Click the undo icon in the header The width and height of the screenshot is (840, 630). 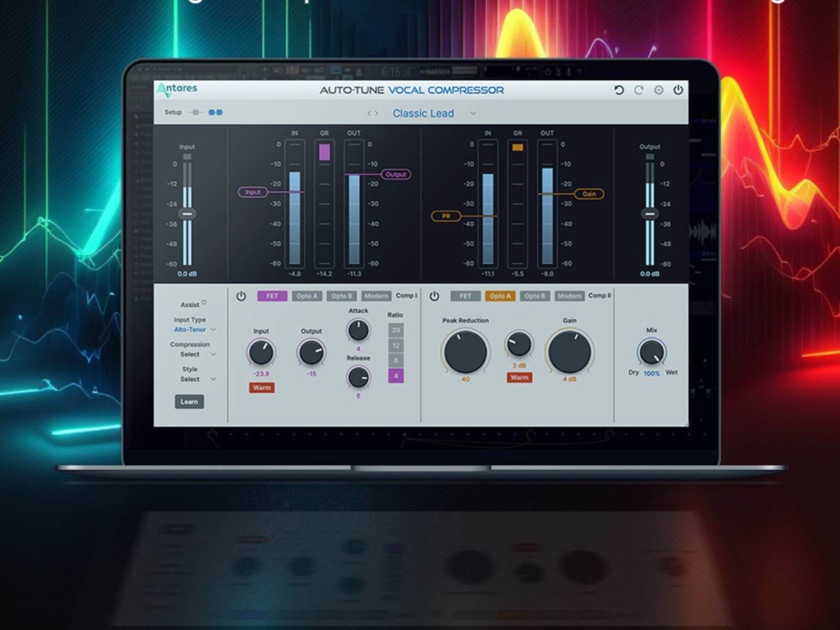(x=619, y=89)
